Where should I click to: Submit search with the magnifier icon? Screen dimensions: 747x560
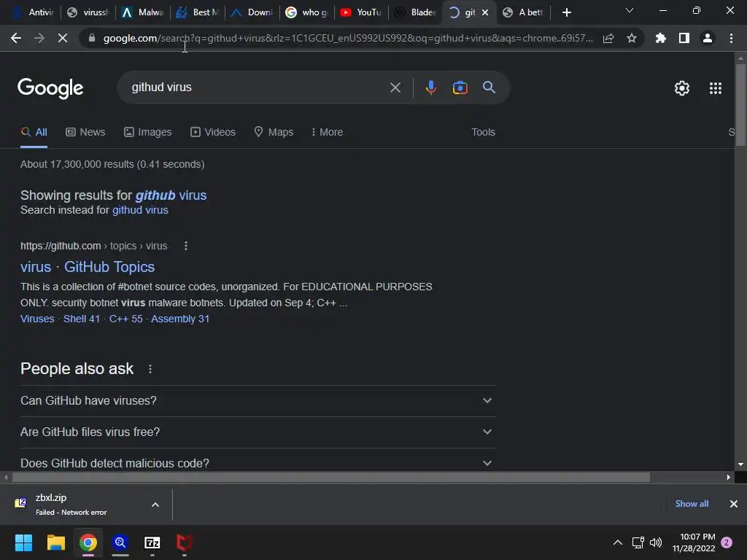[489, 87]
